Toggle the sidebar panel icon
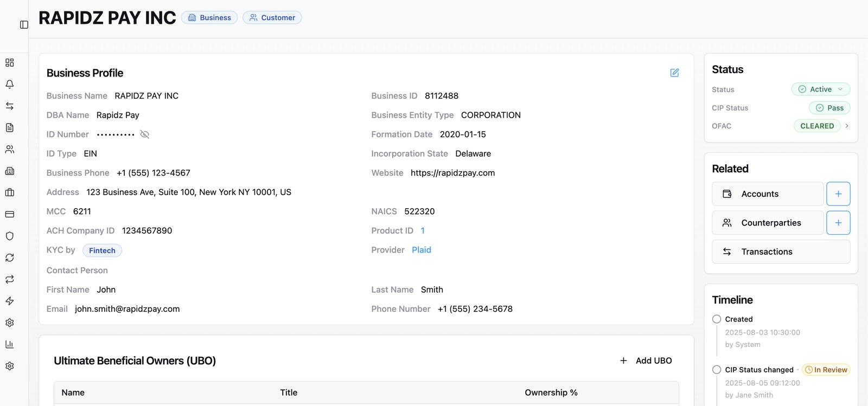This screenshot has width=868, height=406. 24,24
